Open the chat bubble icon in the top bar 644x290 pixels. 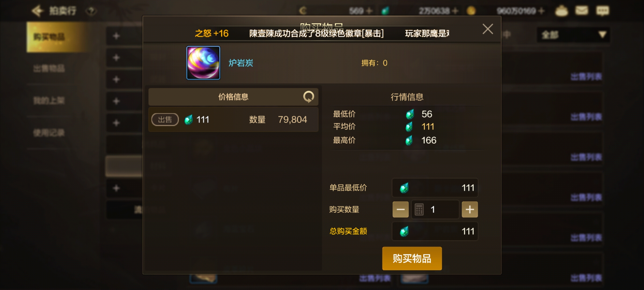pos(602,11)
